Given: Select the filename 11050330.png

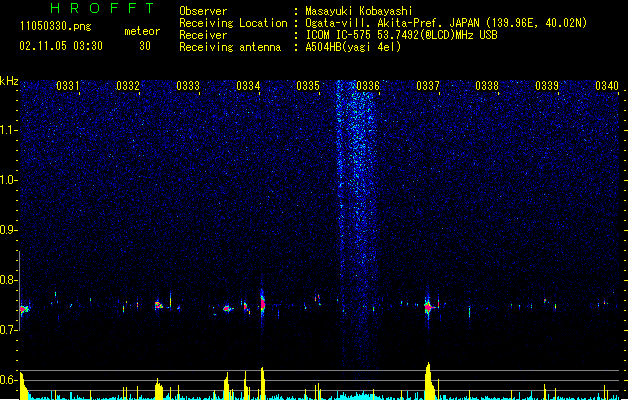Looking at the screenshot, I should click(x=55, y=26).
